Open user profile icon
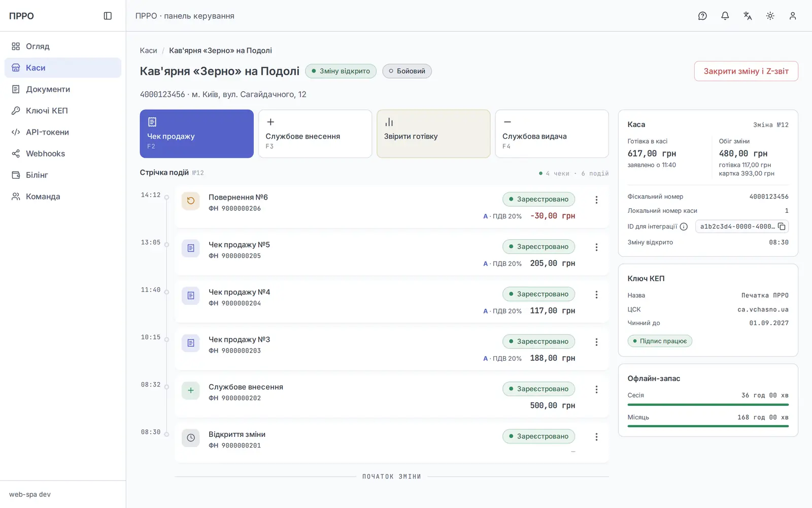Screen dimensions: 812x508 pyautogui.click(x=793, y=16)
